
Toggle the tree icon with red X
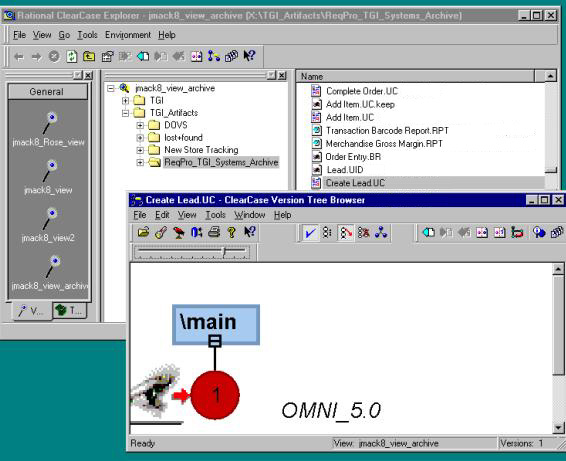click(x=363, y=232)
